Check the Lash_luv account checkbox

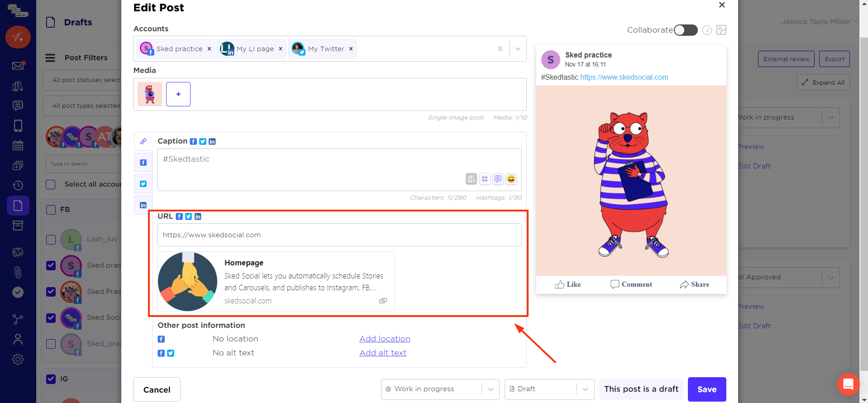(51, 240)
